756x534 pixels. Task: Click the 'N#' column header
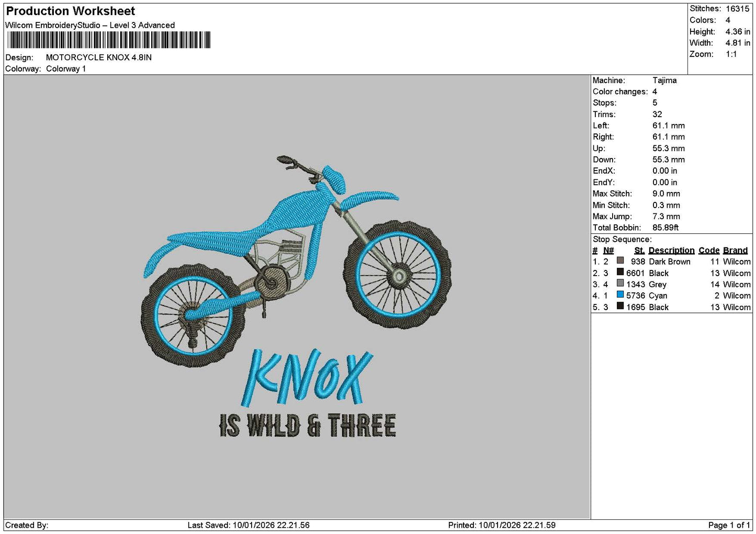[x=608, y=251]
